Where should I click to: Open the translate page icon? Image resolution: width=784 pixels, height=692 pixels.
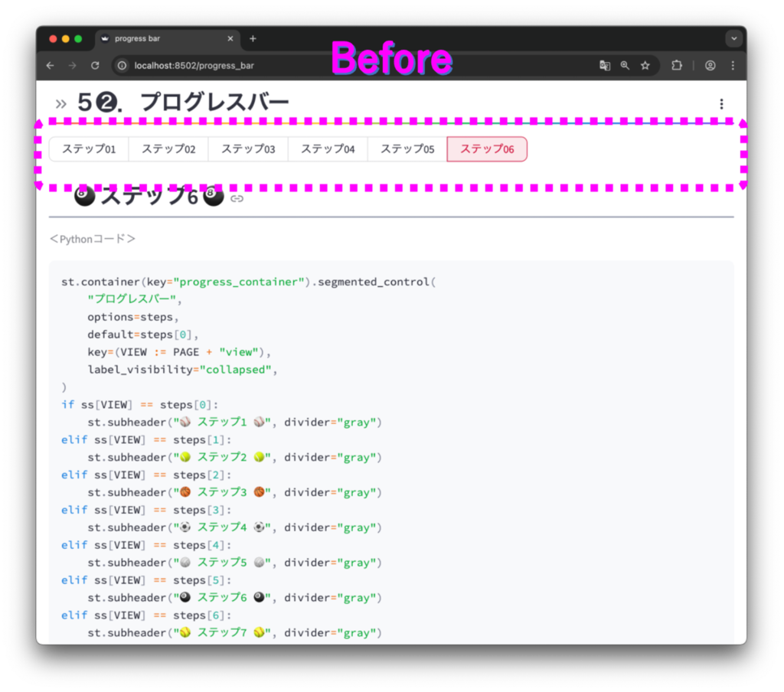tap(605, 66)
